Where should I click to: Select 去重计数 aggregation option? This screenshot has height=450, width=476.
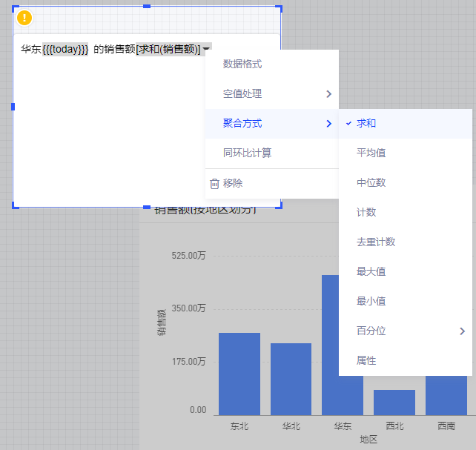[x=376, y=242]
